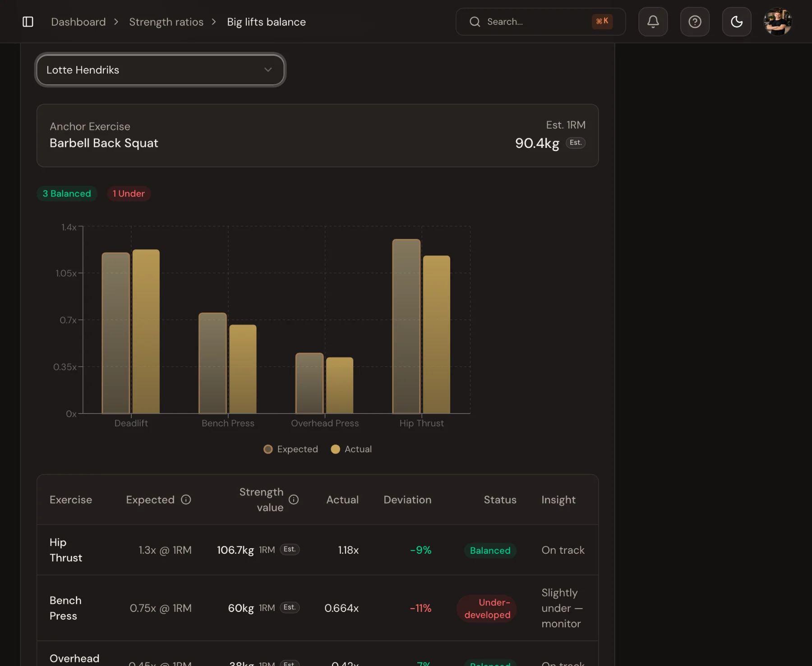812x666 pixels.
Task: Open the Lotte Hendriks athlete dropdown
Action: (160, 70)
